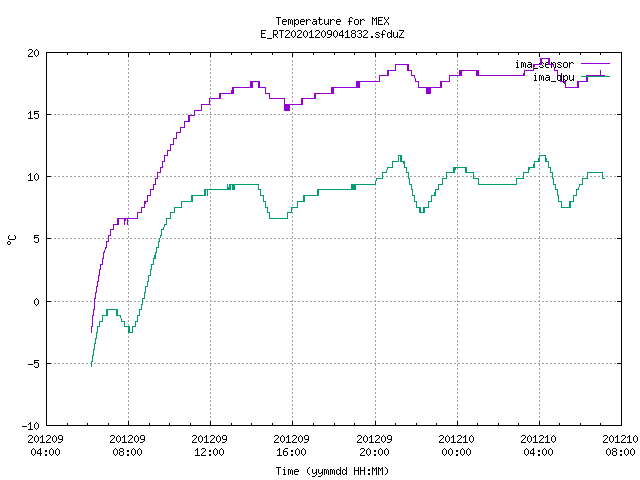Click the x-axis tick 201209 12:00
The height and width of the screenshot is (480, 640).
pyautogui.click(x=209, y=446)
